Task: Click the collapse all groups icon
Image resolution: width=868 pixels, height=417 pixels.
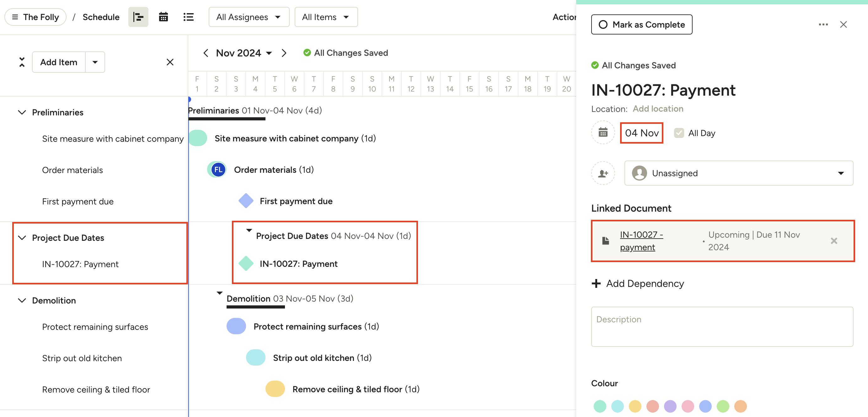Action: 22,62
